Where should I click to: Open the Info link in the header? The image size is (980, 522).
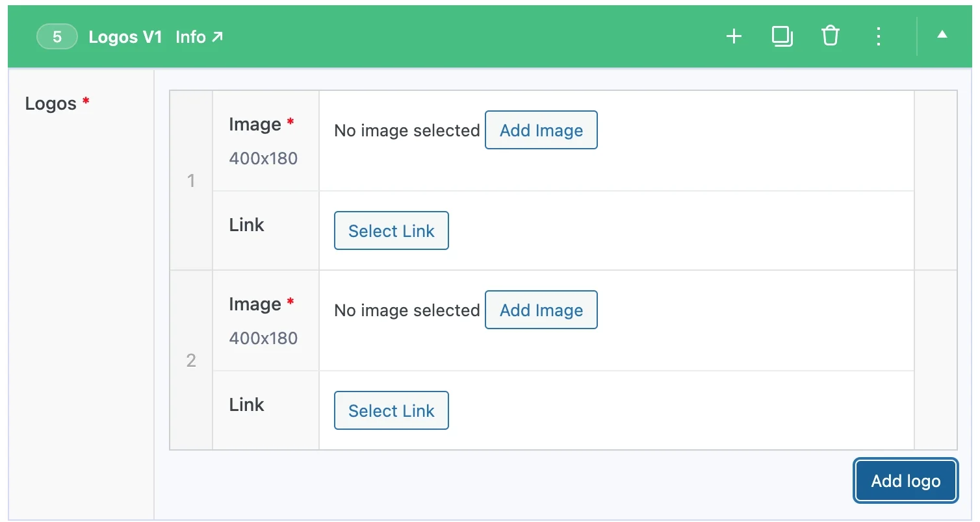click(199, 37)
